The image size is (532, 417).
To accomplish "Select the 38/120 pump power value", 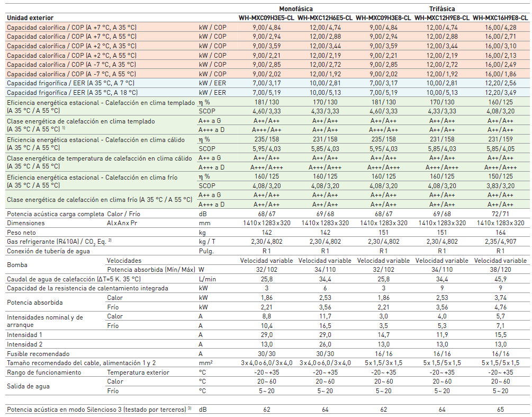I will pyautogui.click(x=500, y=270).
